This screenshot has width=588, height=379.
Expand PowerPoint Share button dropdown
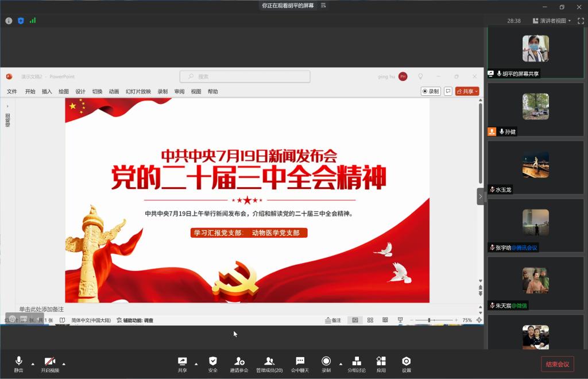point(477,91)
